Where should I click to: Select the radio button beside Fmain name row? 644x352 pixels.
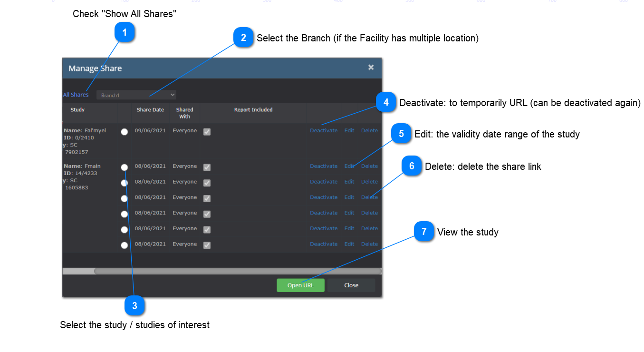pyautogui.click(x=125, y=167)
